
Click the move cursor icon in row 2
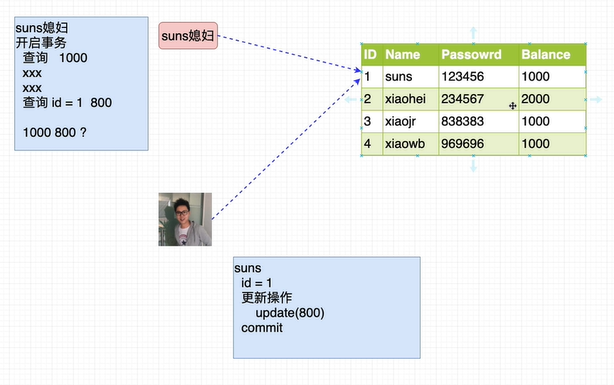513,106
